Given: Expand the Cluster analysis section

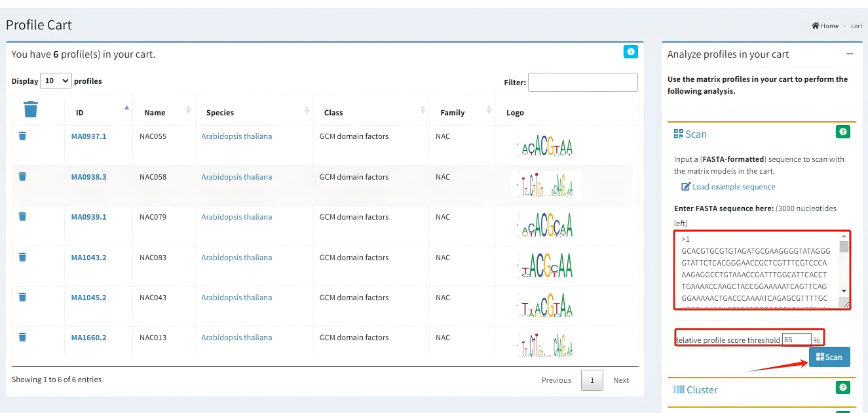Looking at the screenshot, I should (x=702, y=389).
